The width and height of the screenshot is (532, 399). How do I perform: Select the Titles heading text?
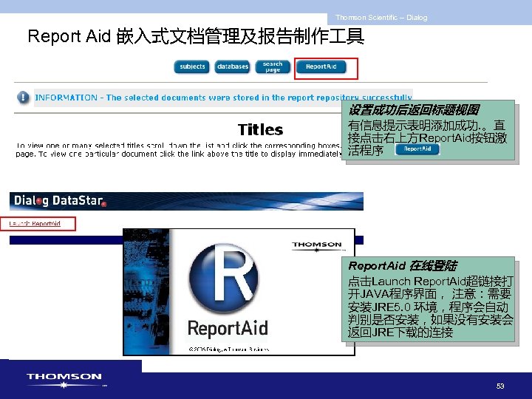(x=260, y=129)
